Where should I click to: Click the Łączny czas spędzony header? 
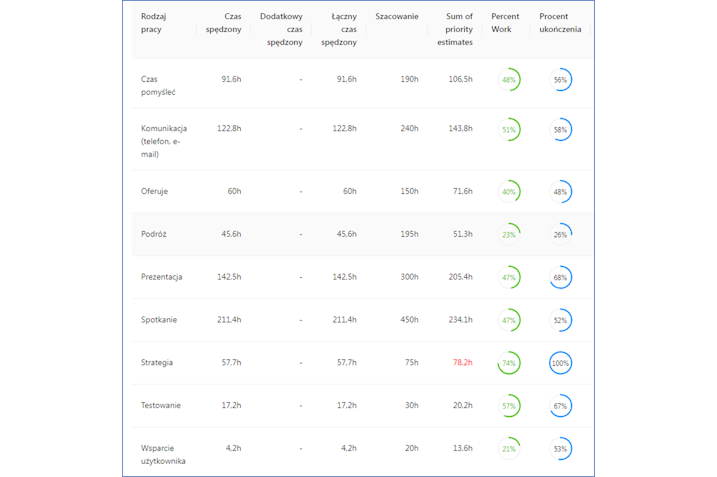click(339, 29)
